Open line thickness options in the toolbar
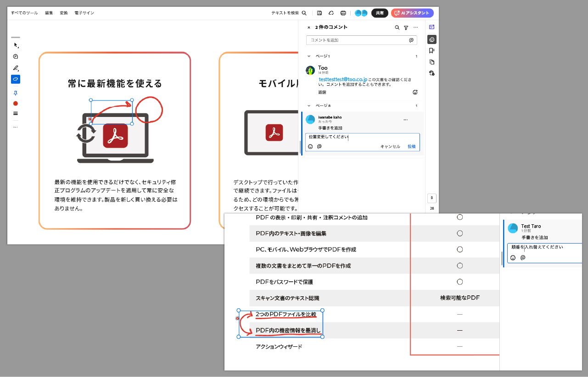The image size is (588, 377). tap(16, 113)
